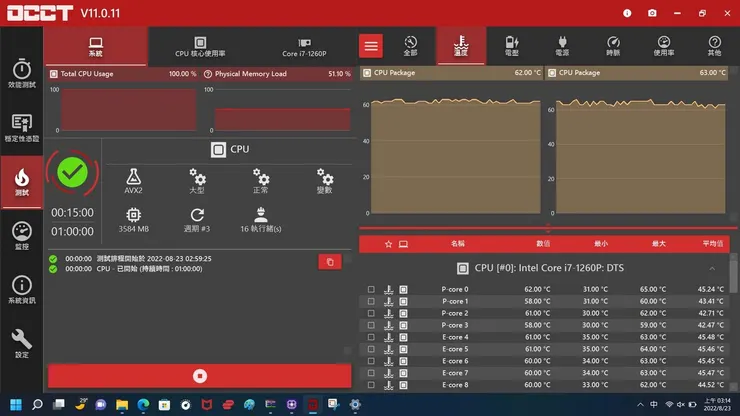The height and width of the screenshot is (416, 740).
Task: Tick the checkbox for P-core 1
Action: pos(371,301)
